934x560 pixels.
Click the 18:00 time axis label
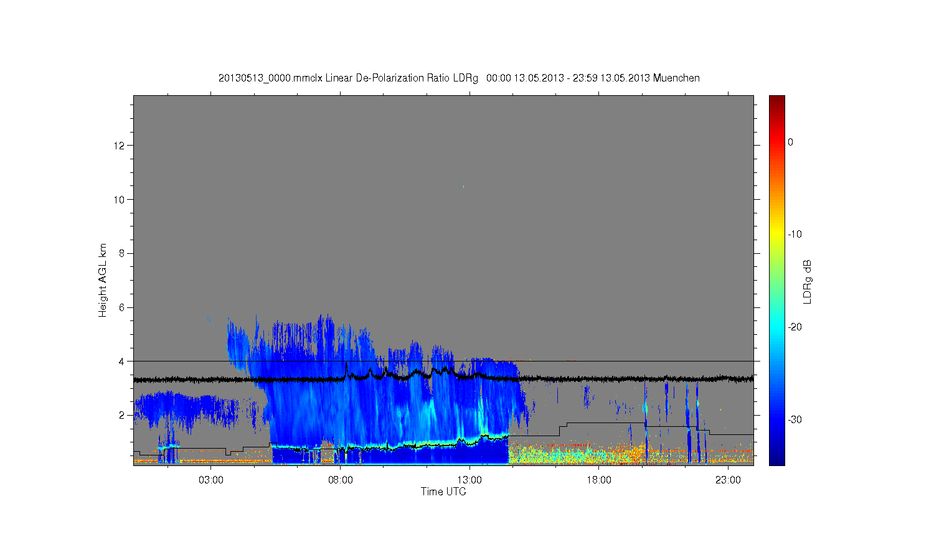(598, 480)
